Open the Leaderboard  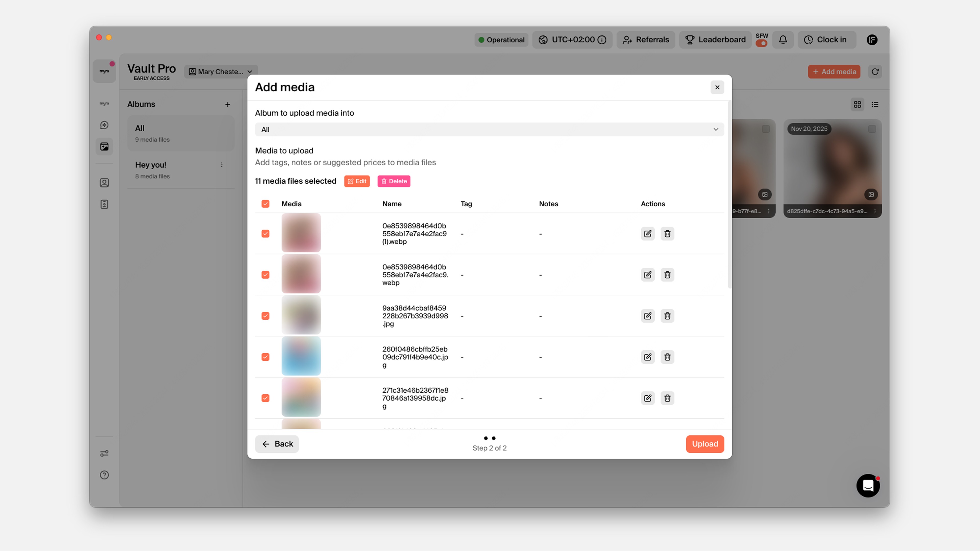pyautogui.click(x=715, y=40)
